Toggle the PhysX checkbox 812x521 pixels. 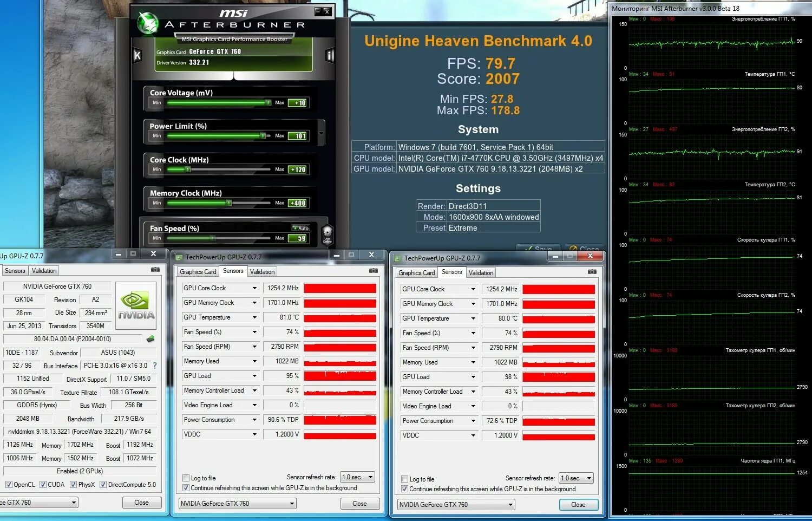pos(73,485)
